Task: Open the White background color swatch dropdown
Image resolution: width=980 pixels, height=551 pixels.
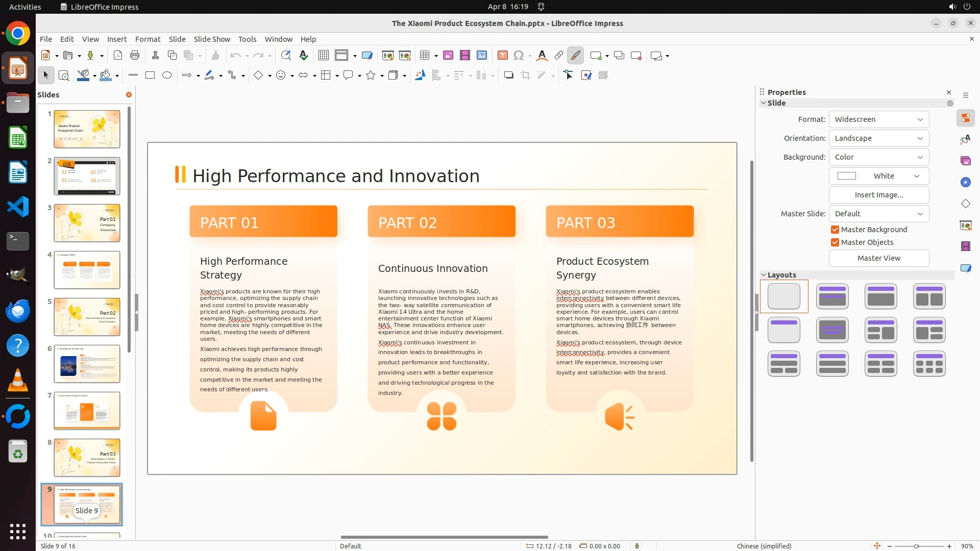Action: 878,176
